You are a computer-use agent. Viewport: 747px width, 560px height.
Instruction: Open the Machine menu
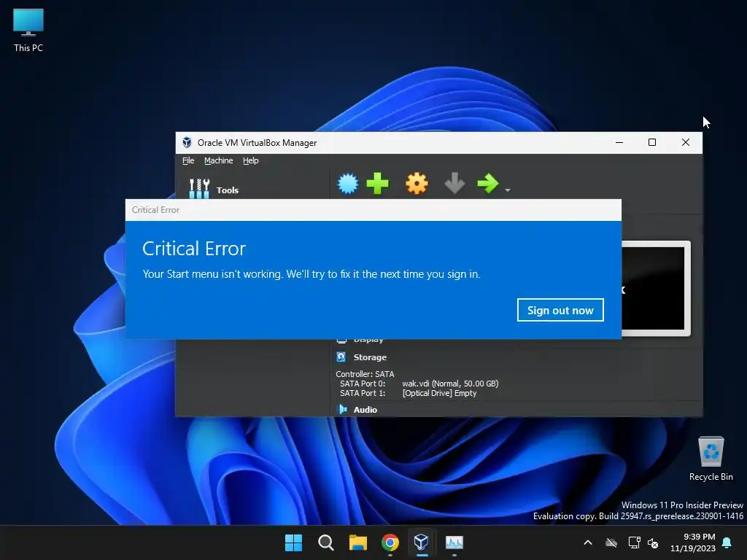click(x=219, y=160)
